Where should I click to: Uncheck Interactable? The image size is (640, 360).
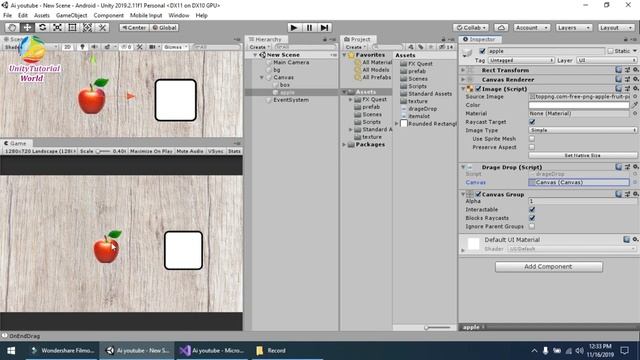coord(532,209)
